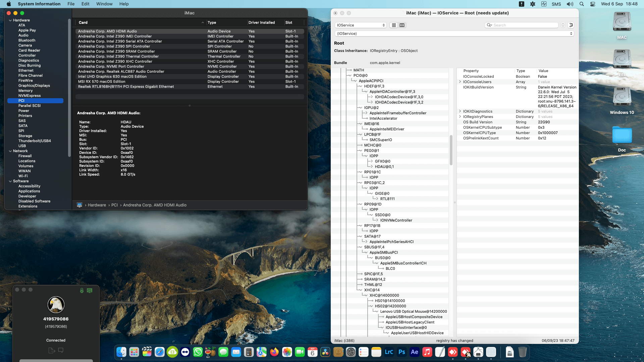Screen dimensions: 644x362
Task: Collapse the Software section in sidebar
Action: [x=10, y=181]
